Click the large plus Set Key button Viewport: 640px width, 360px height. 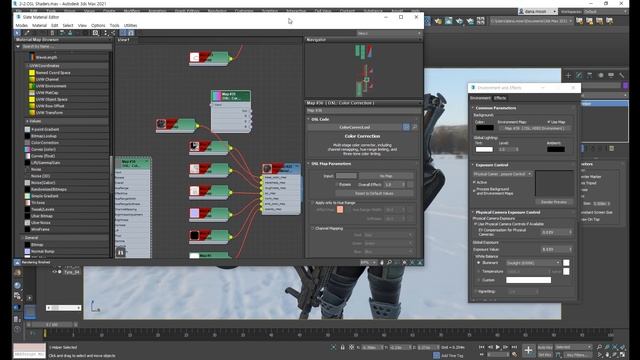click(x=528, y=350)
